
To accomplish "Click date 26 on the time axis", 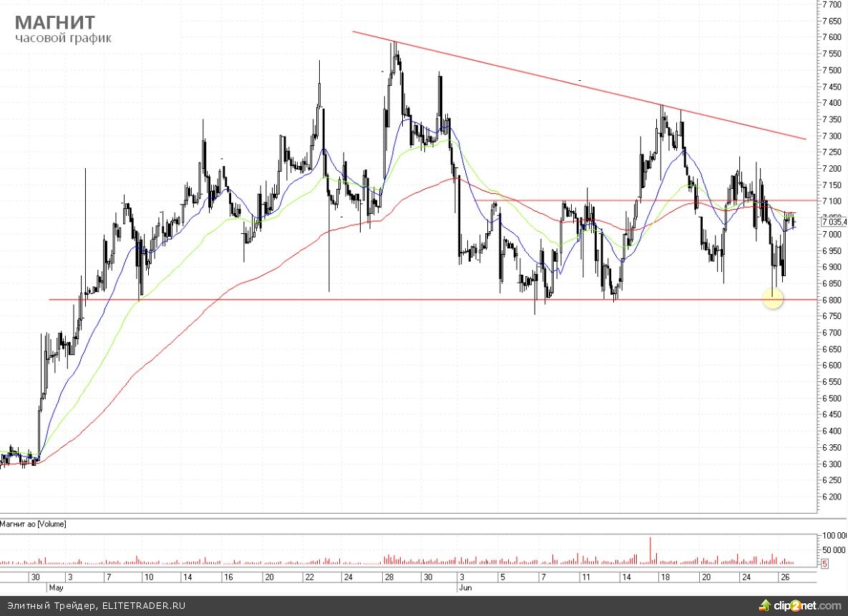I will pyautogui.click(x=784, y=577).
